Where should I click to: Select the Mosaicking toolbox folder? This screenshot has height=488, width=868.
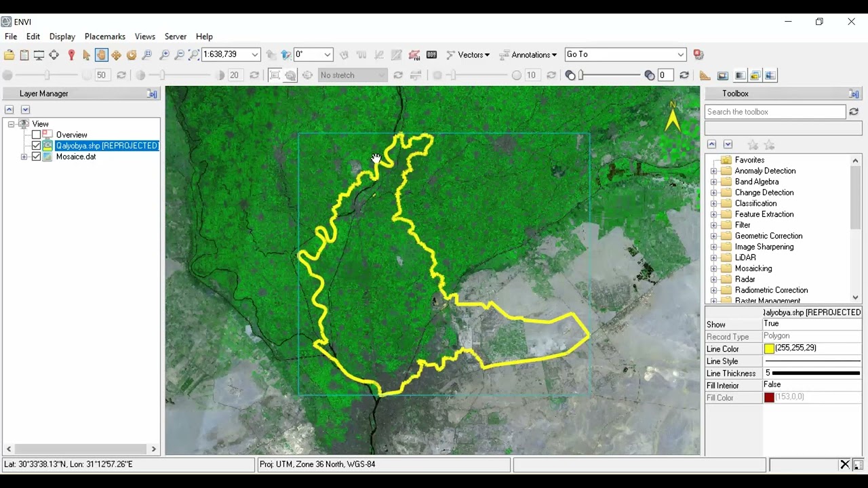click(753, 268)
